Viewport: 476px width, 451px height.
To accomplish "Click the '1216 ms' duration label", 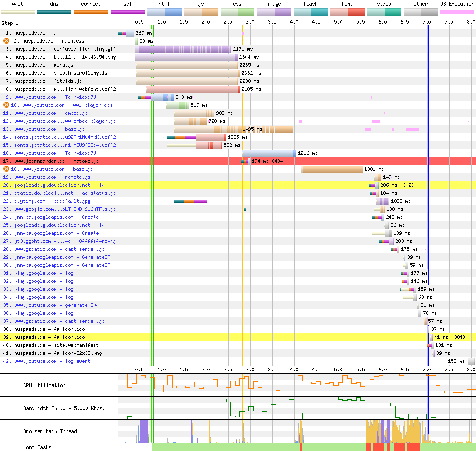I will point(308,153).
